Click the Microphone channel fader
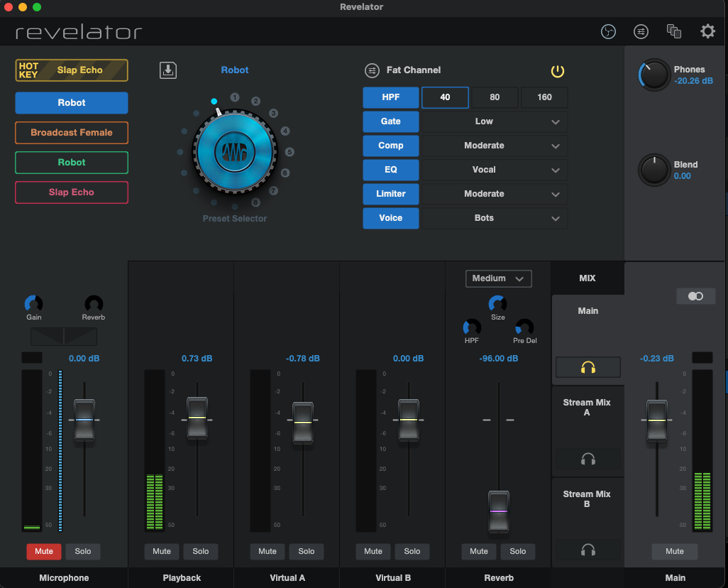The image size is (728, 588). tap(84, 420)
